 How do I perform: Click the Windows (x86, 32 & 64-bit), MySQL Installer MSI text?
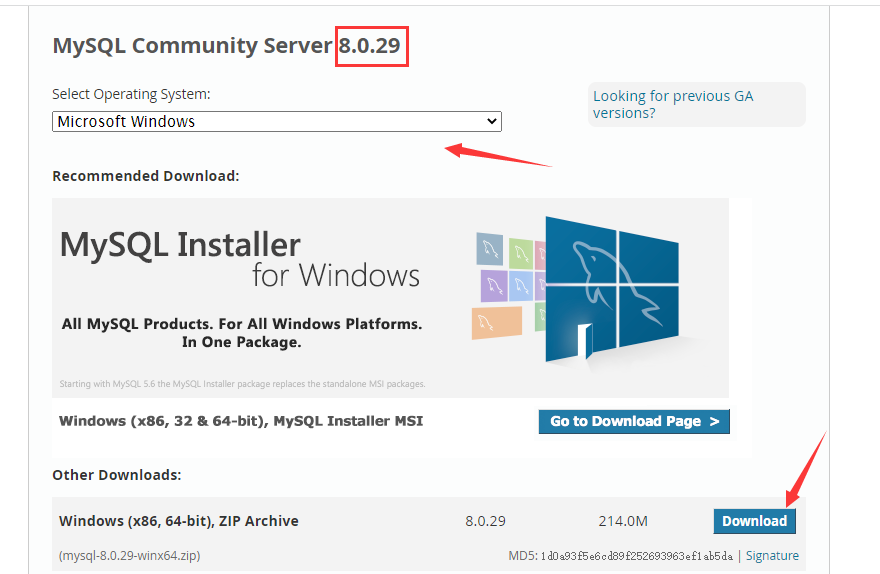coord(241,421)
